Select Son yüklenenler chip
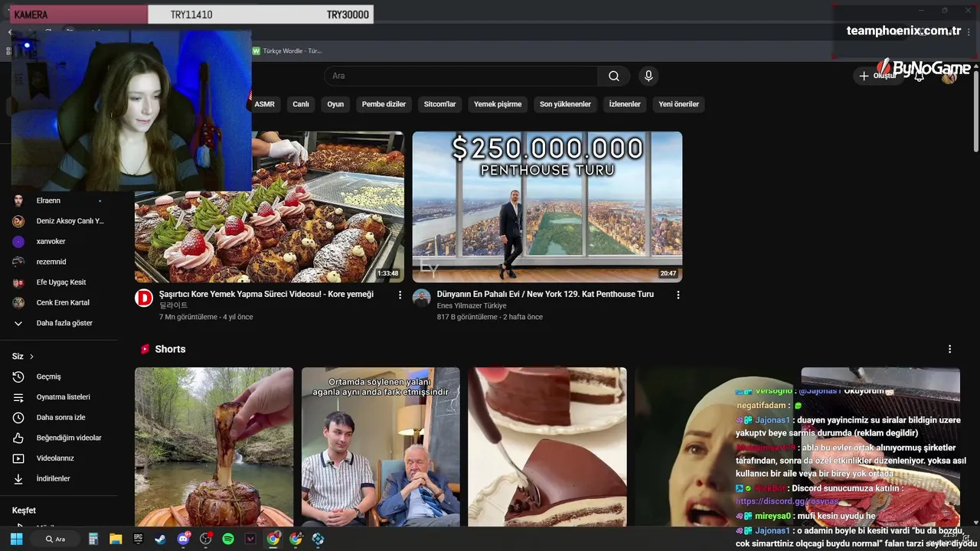This screenshot has width=980, height=551. tap(565, 104)
